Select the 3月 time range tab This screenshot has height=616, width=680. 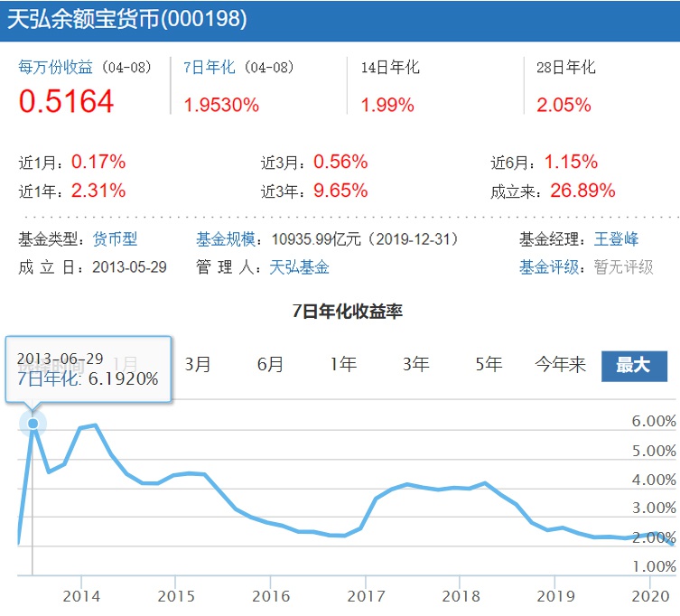click(x=198, y=364)
